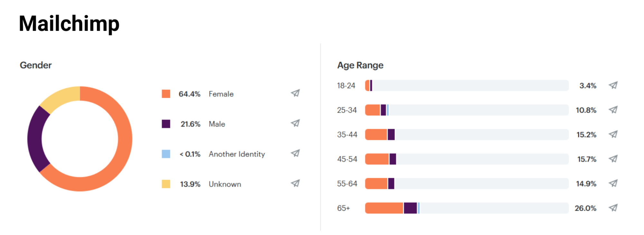
Task: Click send icon for 35-44 age range
Action: [613, 134]
